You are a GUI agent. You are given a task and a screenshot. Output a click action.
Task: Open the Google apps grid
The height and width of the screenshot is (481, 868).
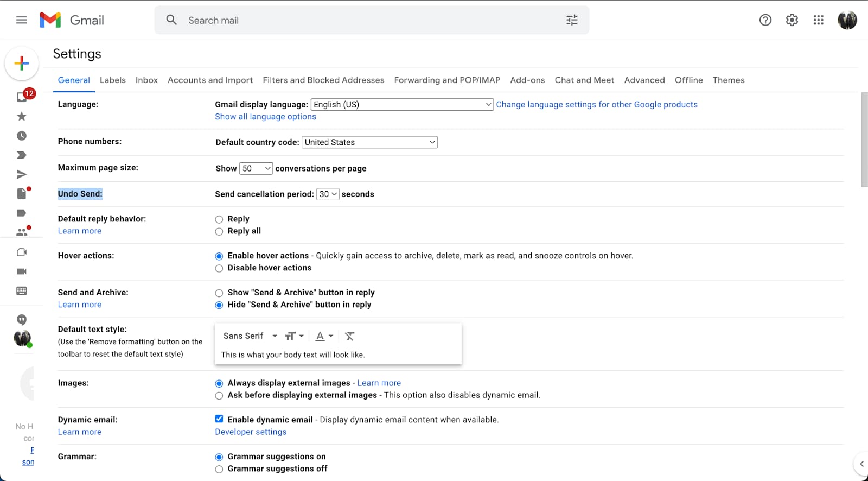coord(819,20)
